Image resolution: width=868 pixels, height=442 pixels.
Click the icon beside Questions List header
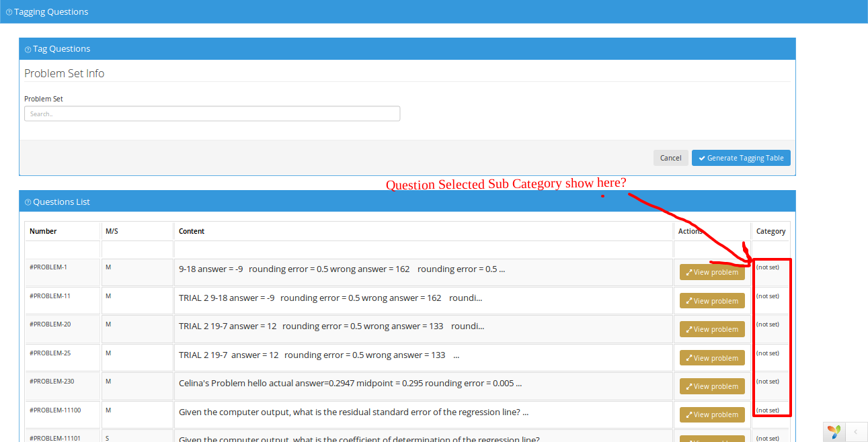pyautogui.click(x=28, y=202)
